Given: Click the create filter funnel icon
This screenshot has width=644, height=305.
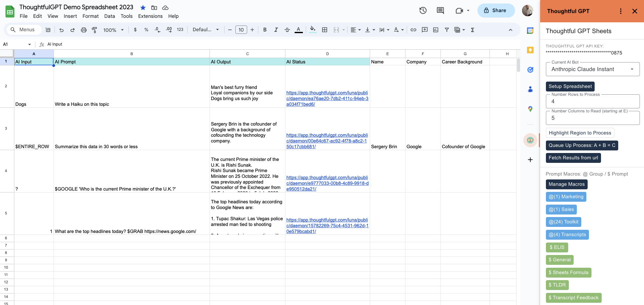Looking at the screenshot, I should coord(447,30).
